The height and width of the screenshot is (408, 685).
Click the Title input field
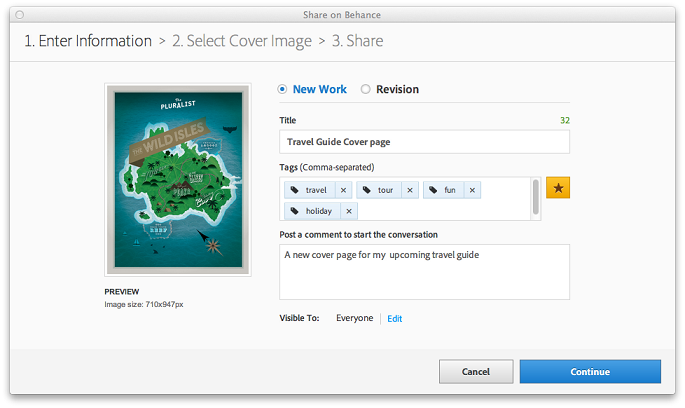tap(424, 142)
